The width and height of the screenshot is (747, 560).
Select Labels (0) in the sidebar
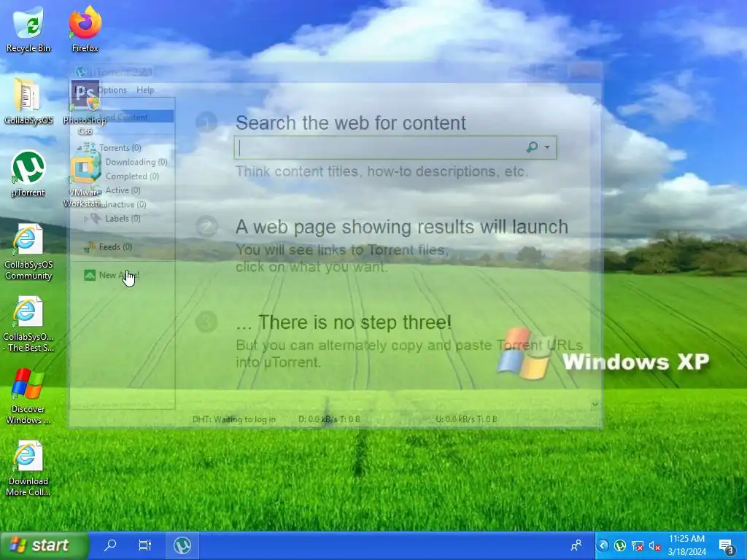point(123,219)
